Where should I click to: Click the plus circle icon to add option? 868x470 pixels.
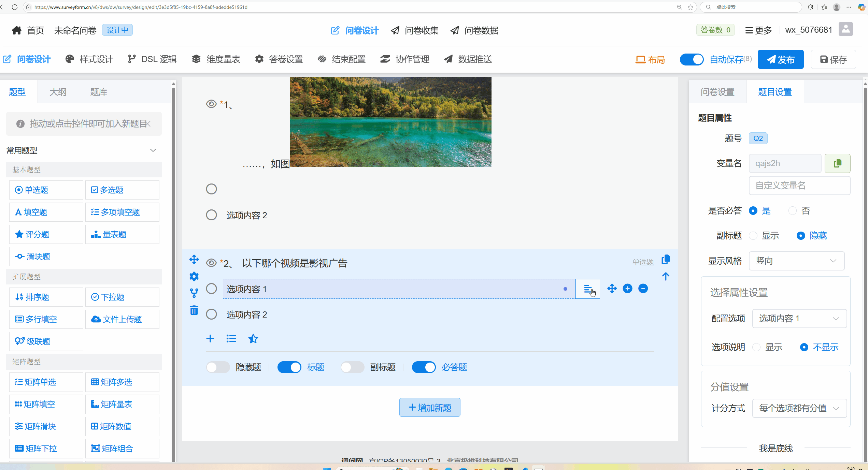pos(627,289)
